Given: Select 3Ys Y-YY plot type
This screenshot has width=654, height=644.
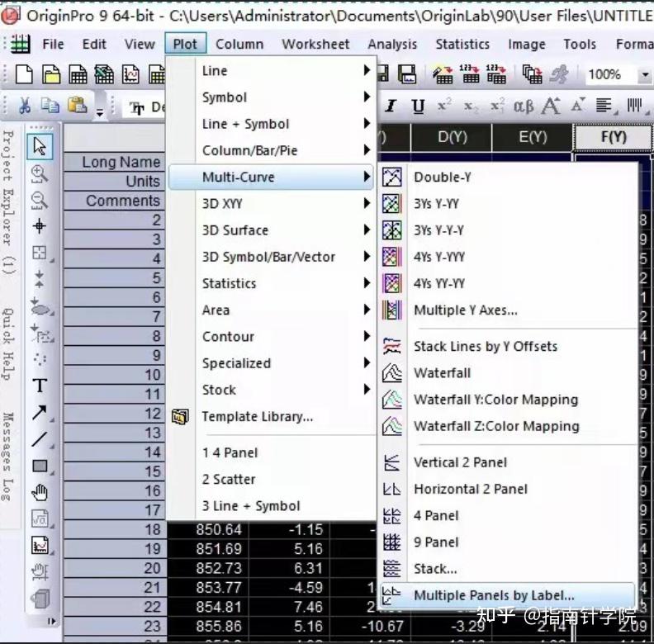Looking at the screenshot, I should [x=508, y=204].
